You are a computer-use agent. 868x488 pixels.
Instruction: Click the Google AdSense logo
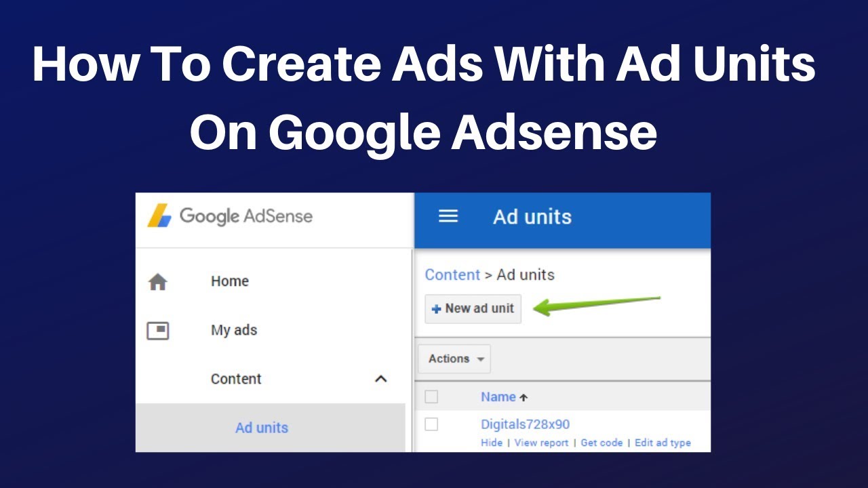(x=230, y=216)
